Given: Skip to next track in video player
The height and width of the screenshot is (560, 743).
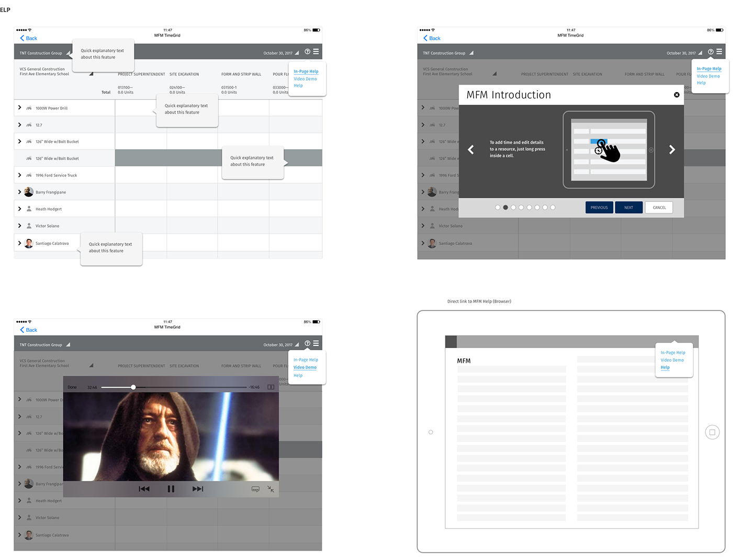Looking at the screenshot, I should (x=198, y=489).
